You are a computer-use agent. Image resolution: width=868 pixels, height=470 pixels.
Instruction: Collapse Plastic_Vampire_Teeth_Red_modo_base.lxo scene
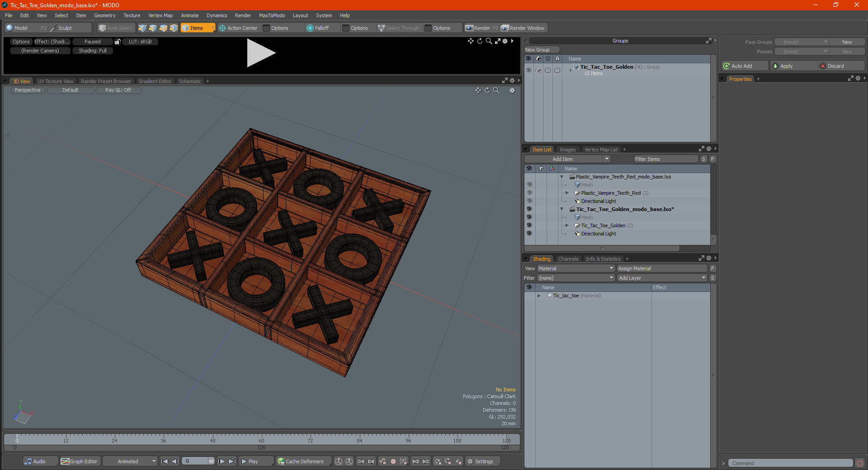click(562, 177)
